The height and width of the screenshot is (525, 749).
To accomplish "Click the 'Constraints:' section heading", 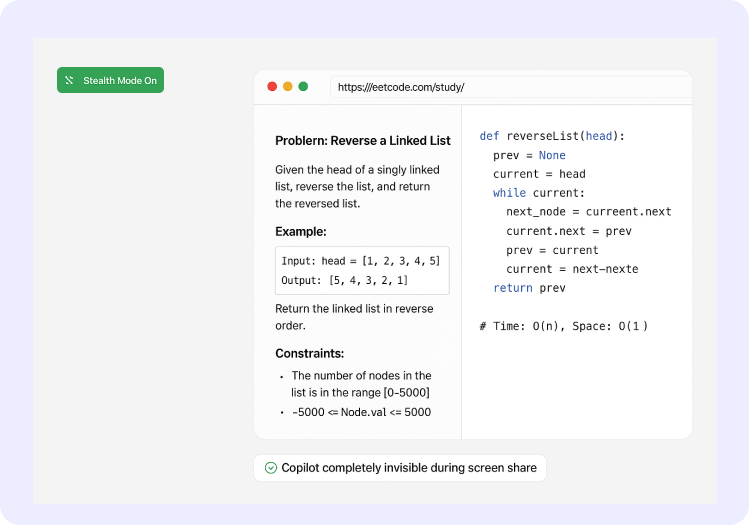I will 309,353.
